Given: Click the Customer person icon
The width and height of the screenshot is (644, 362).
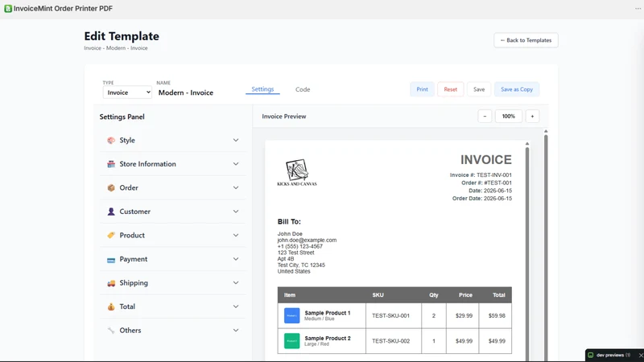Looking at the screenshot, I should point(111,212).
